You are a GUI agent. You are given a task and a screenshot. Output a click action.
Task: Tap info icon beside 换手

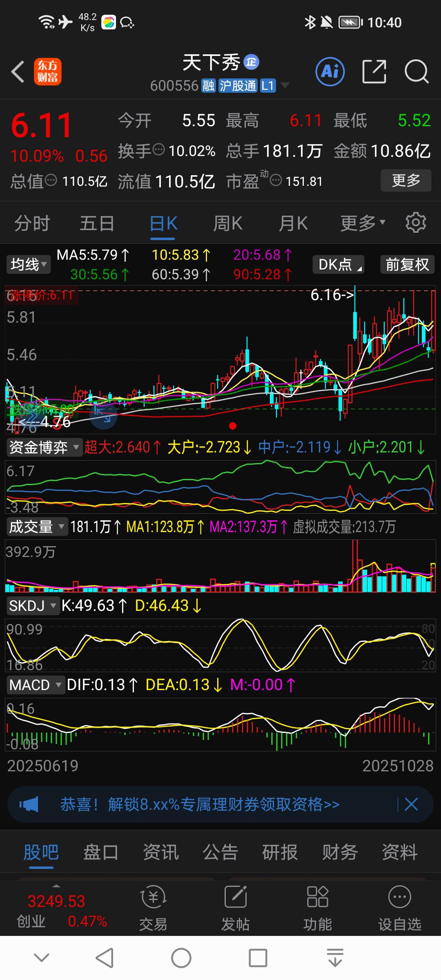[x=158, y=149]
